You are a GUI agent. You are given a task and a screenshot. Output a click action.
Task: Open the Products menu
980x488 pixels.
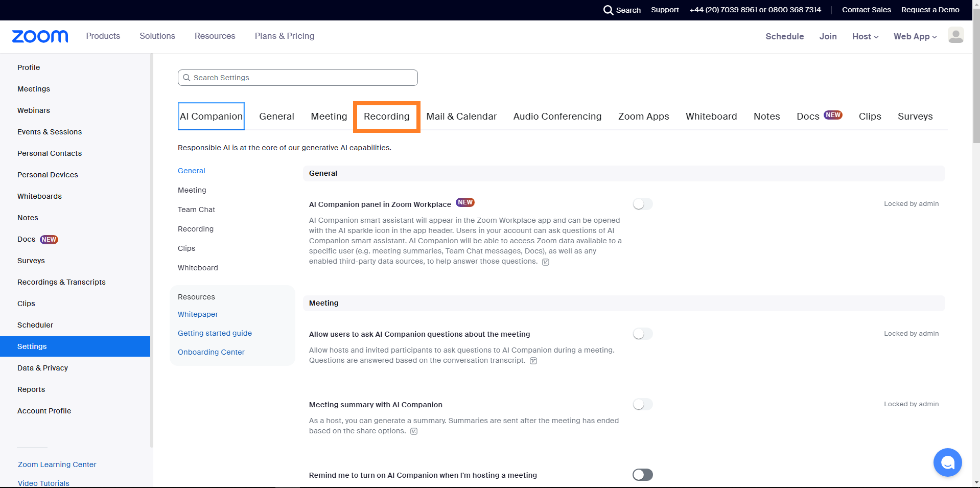(103, 36)
